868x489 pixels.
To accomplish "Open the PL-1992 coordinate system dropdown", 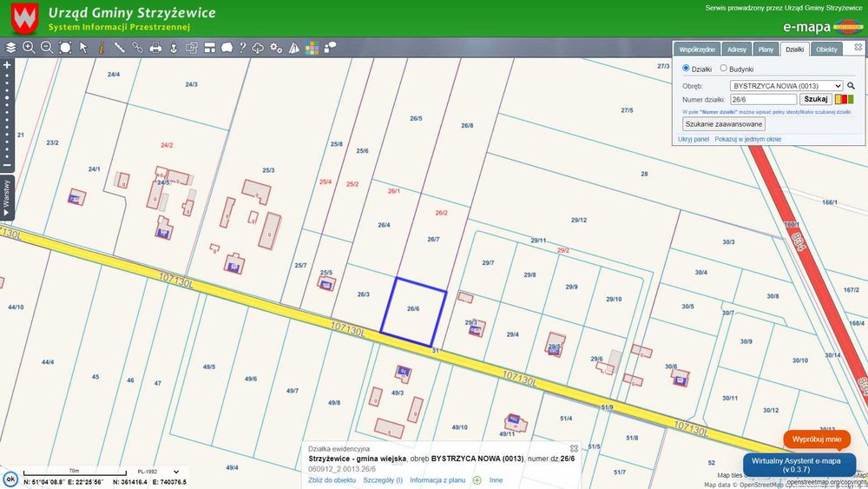I will [158, 472].
